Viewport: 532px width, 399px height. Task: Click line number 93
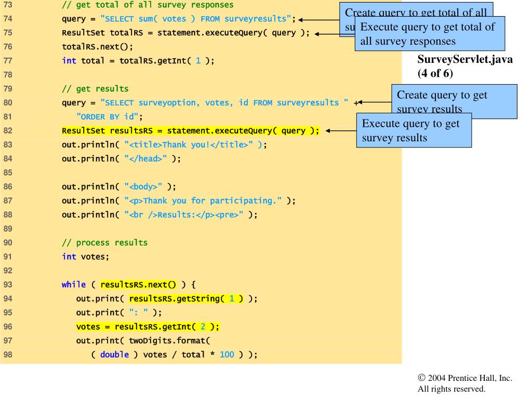coord(8,284)
